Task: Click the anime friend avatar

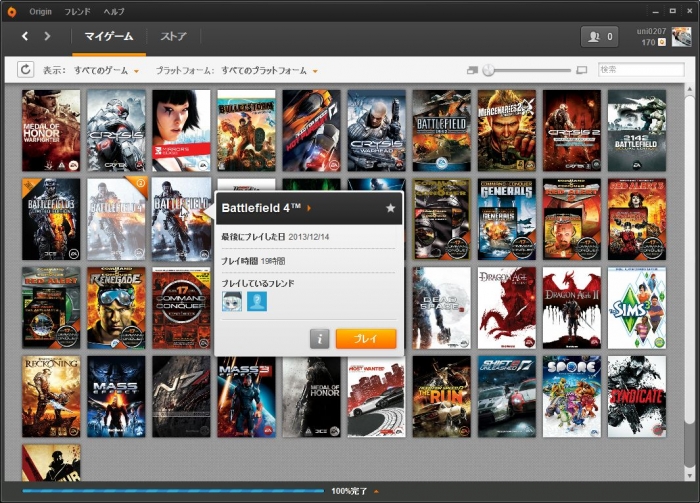Action: pos(232,301)
